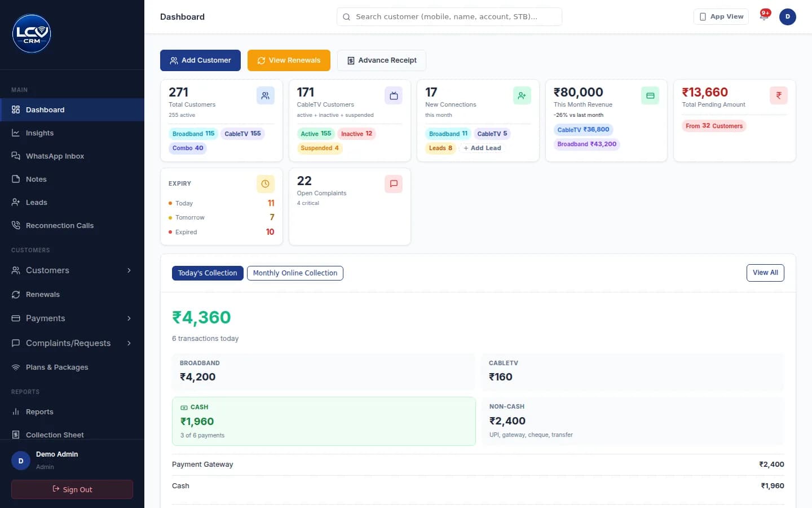This screenshot has height=508, width=812.
Task: Click the Insights chart icon in sidebar
Action: (16, 133)
